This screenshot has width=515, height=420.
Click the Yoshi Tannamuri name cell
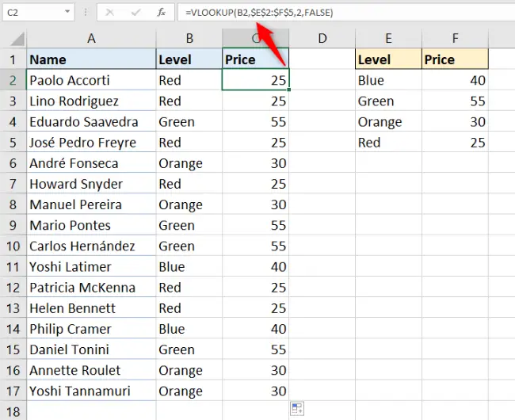pos(91,391)
